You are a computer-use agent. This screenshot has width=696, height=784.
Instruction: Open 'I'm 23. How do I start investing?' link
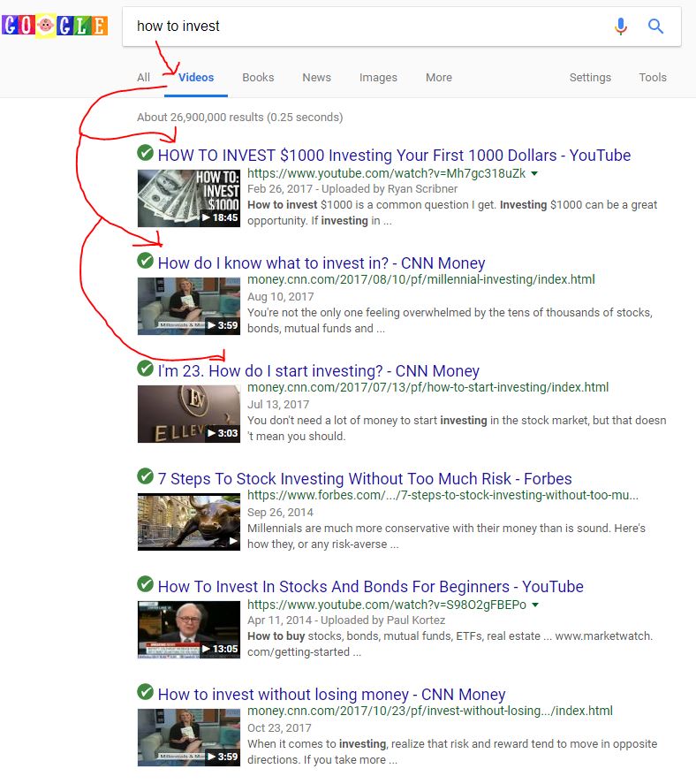click(319, 371)
